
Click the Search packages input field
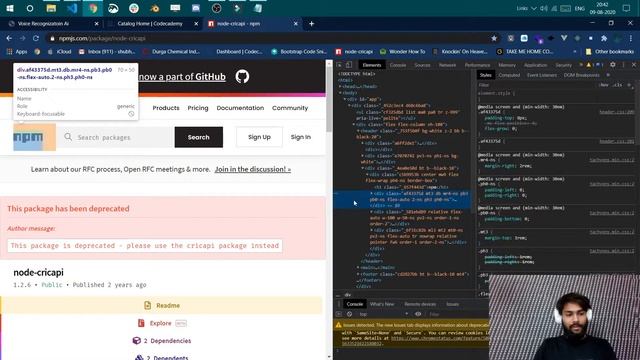click(x=116, y=137)
